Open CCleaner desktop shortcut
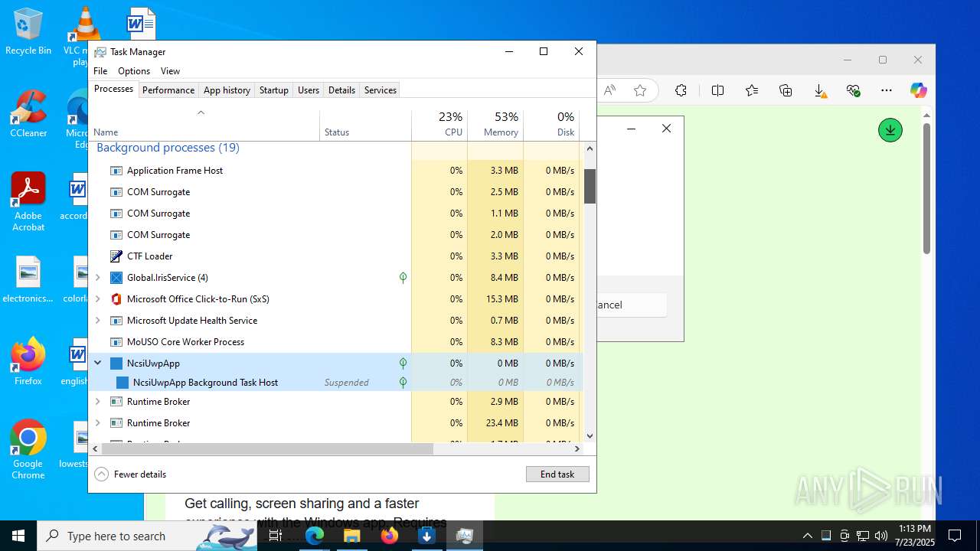The image size is (980, 551). [x=28, y=113]
